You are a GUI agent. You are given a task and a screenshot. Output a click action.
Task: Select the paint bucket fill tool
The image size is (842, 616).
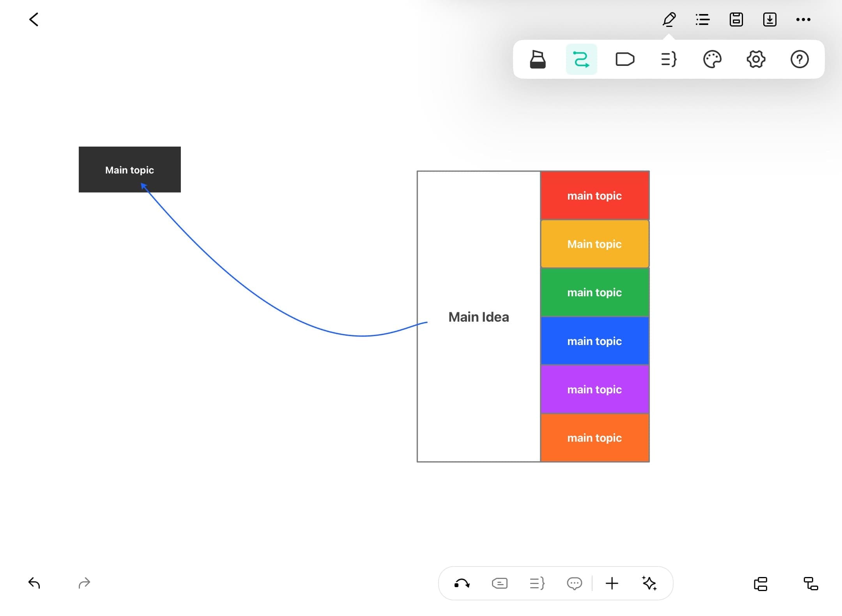click(538, 59)
